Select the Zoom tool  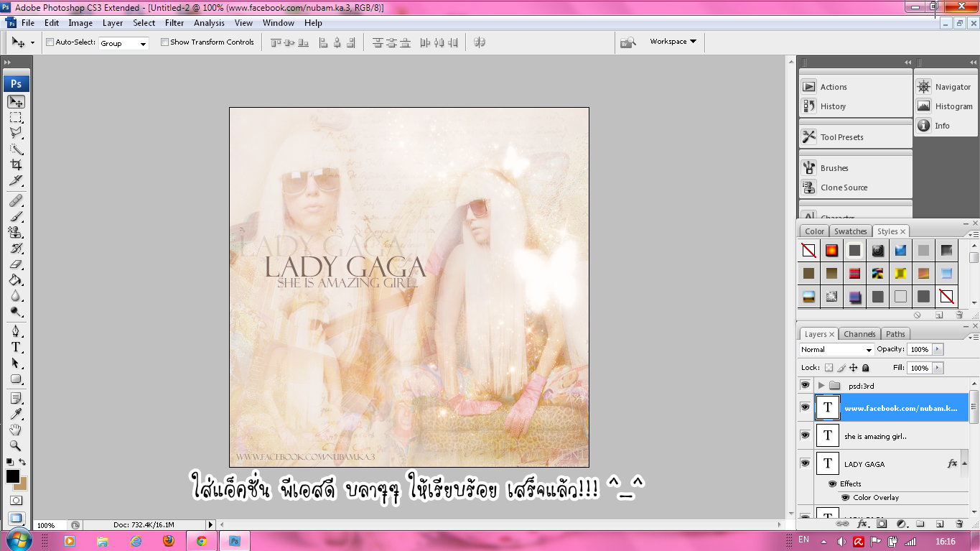[16, 445]
